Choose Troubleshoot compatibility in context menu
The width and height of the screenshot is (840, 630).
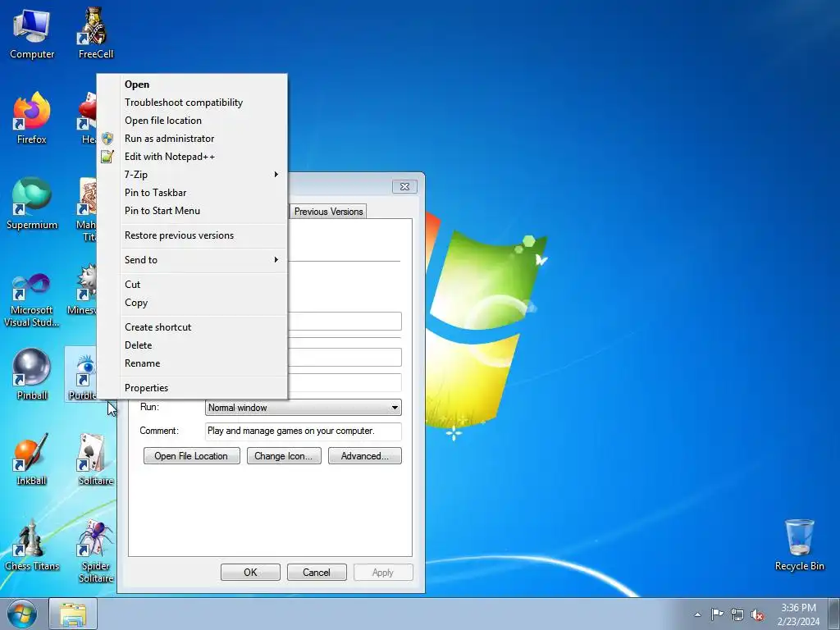(192, 103)
